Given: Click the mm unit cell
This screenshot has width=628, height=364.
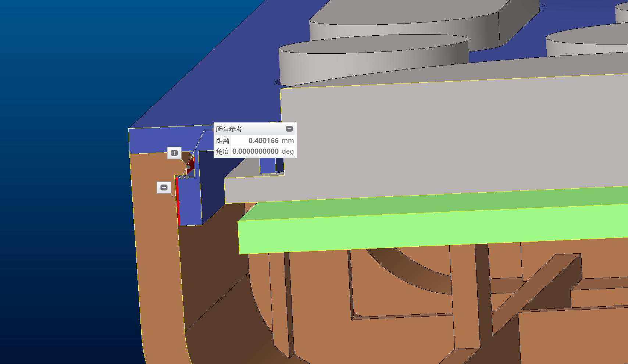Looking at the screenshot, I should tap(288, 141).
